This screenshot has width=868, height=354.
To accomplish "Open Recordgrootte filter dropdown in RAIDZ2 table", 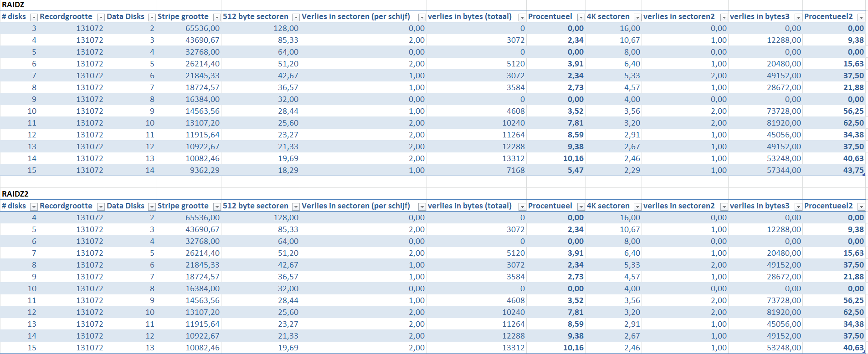I will 101,207.
